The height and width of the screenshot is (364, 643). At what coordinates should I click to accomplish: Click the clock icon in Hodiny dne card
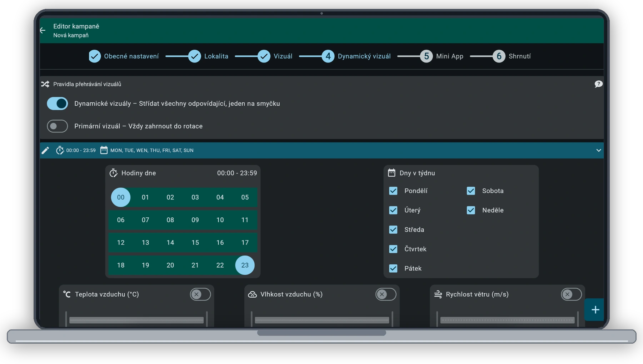click(113, 173)
